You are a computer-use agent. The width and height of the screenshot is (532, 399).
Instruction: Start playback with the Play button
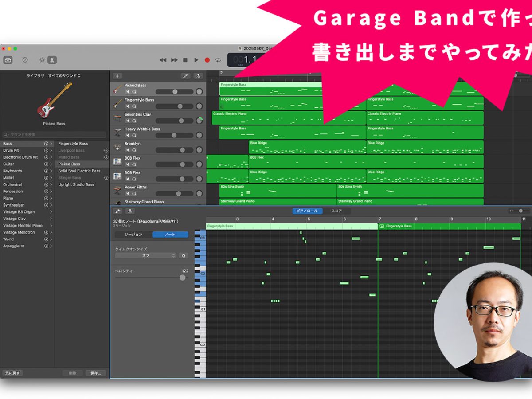[x=196, y=60]
